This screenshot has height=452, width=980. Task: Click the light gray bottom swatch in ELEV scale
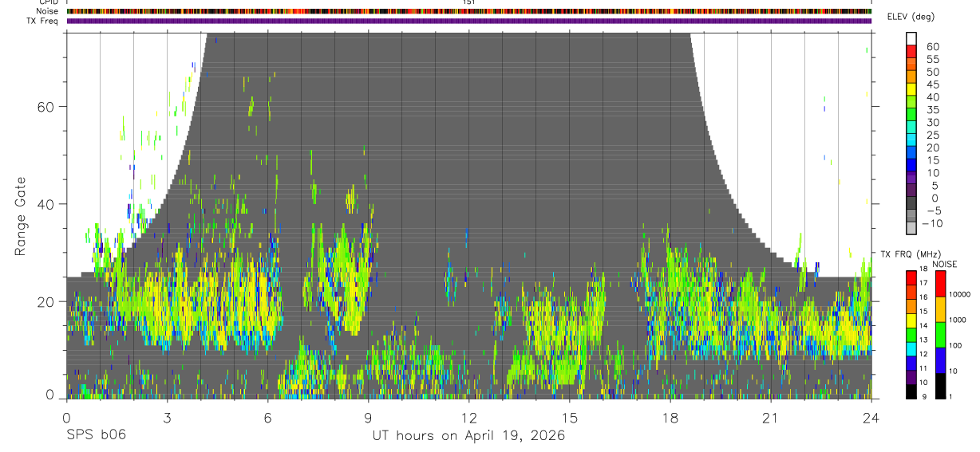(x=911, y=227)
